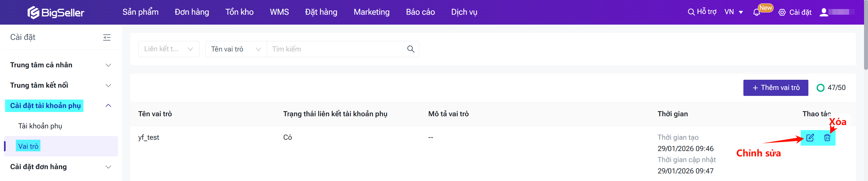The image size is (868, 181).
Task: Click the edit icon for yf_test role
Action: click(810, 137)
